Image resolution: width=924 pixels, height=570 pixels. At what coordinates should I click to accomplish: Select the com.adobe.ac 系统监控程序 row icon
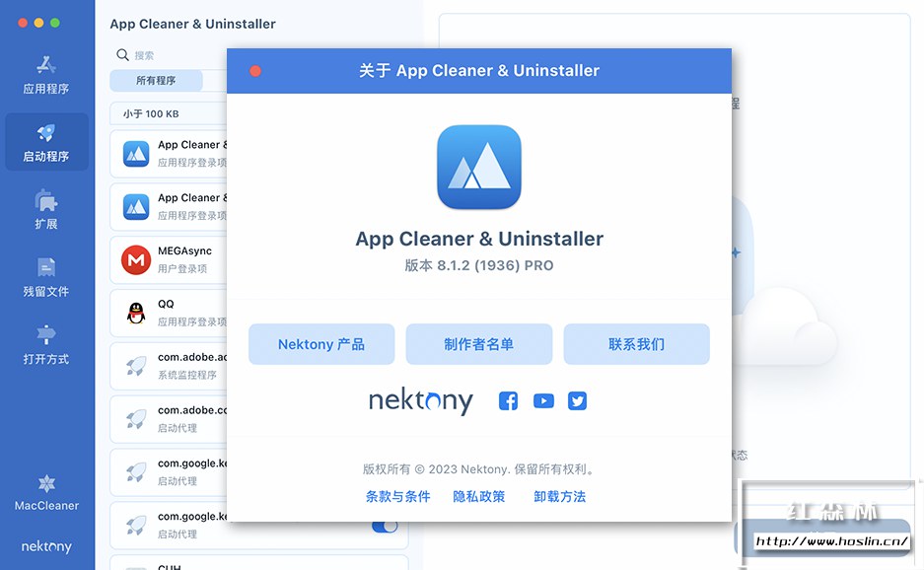pos(136,366)
